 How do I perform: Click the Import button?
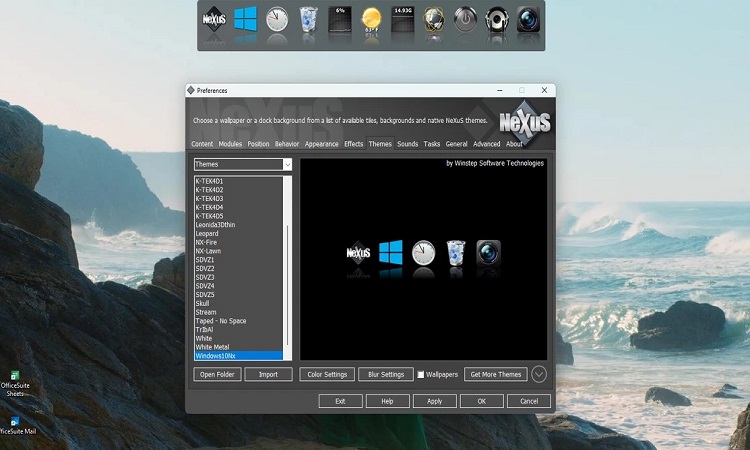point(268,374)
